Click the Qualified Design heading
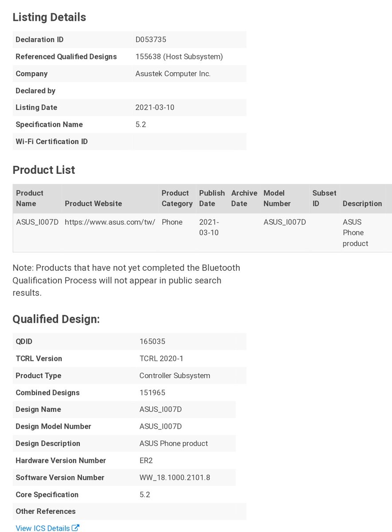The image size is (392, 532). coord(56,319)
